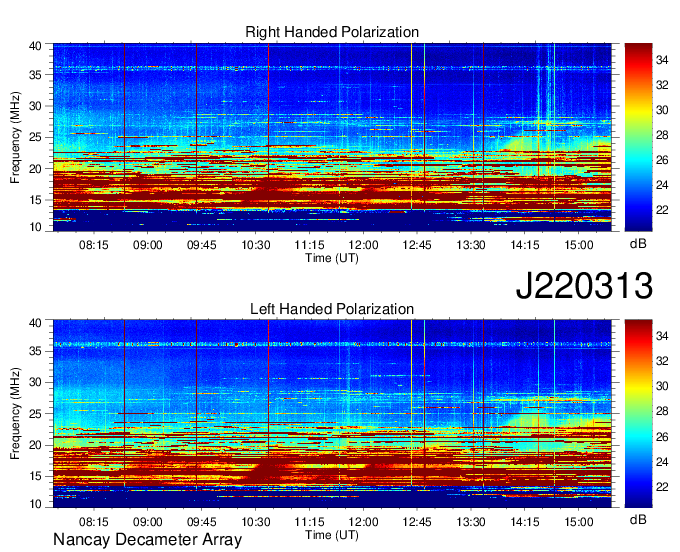Click 08:15 tick on Left Handed time axis
Viewport: 680px width, 552px height.
[x=93, y=522]
